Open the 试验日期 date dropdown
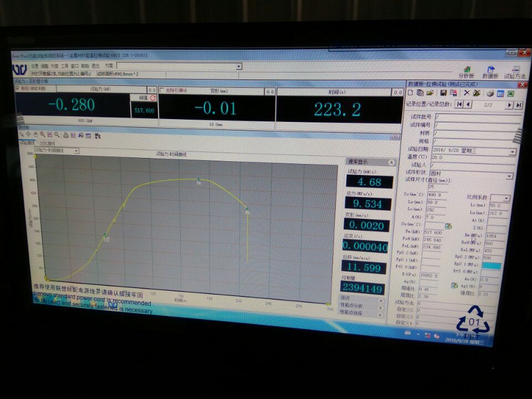532x399 pixels. (x=512, y=151)
